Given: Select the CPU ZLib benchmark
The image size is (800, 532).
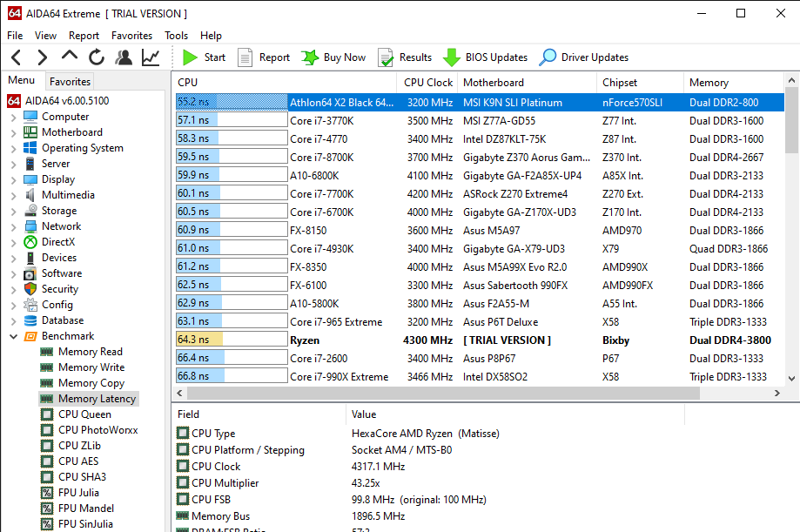Looking at the screenshot, I should 79,446.
